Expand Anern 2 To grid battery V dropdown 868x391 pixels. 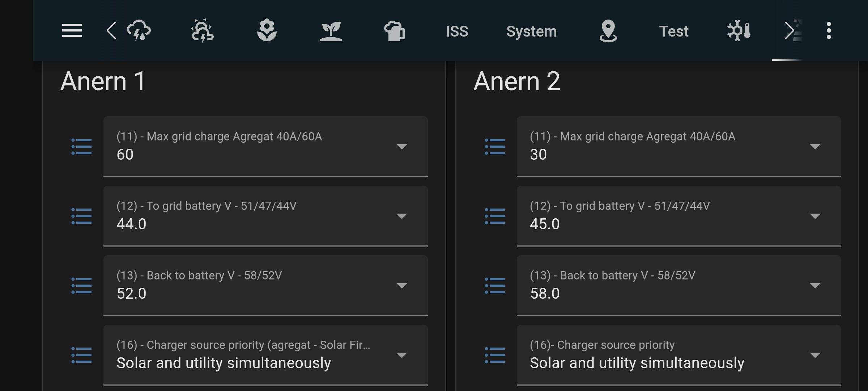tap(678, 216)
